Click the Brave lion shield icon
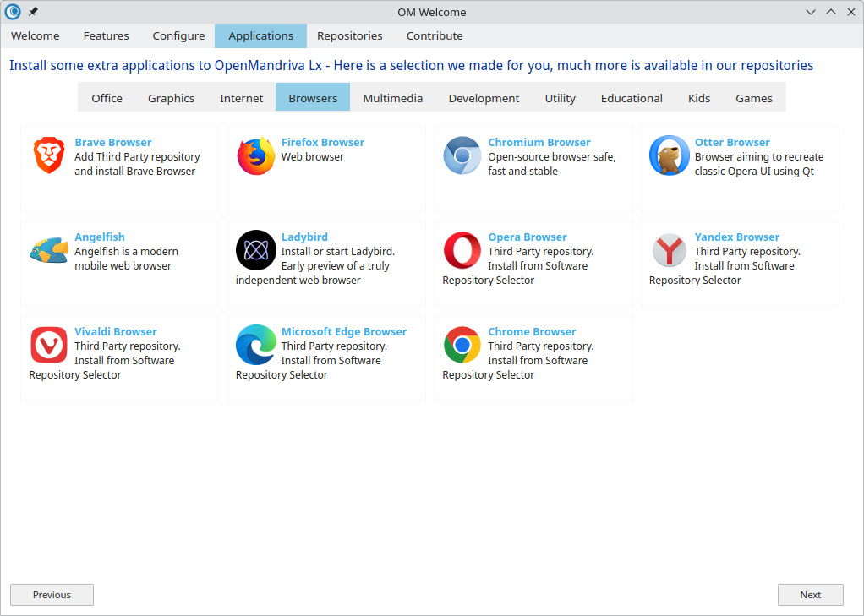Image resolution: width=864 pixels, height=616 pixels. pos(49,155)
